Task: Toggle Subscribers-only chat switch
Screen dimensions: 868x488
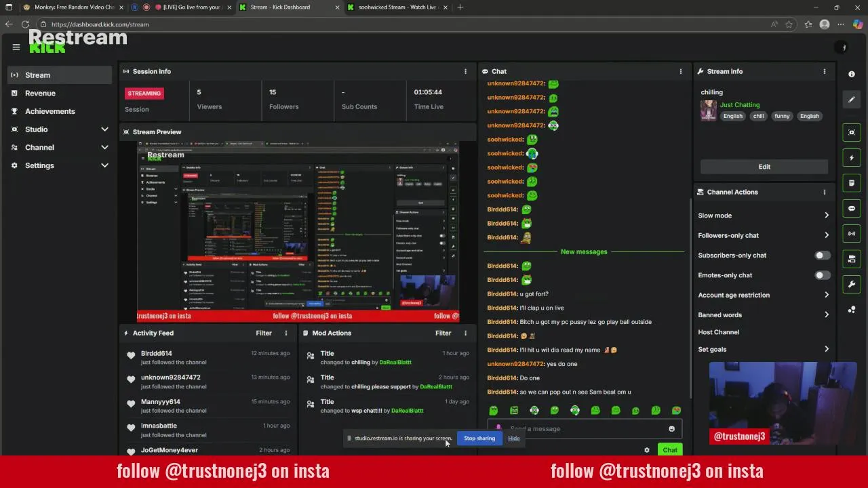Action: [822, 256]
